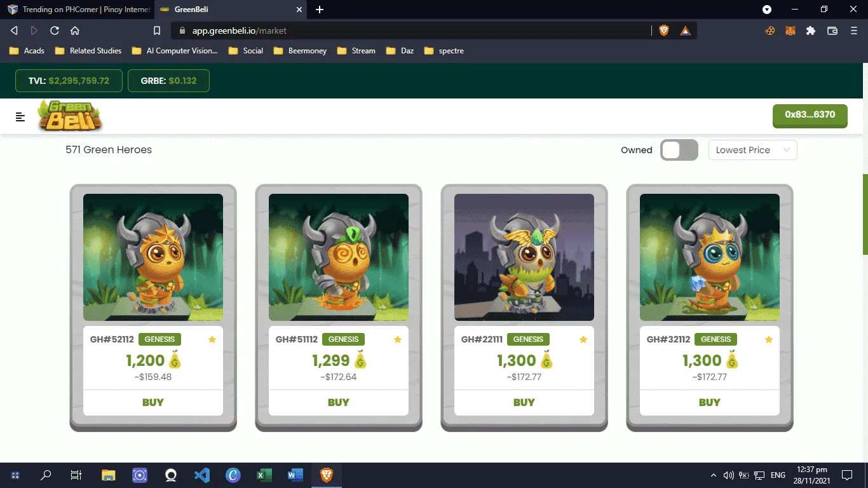Open the Brave main menu icon
Image resolution: width=868 pixels, height=488 pixels.
tap(854, 30)
